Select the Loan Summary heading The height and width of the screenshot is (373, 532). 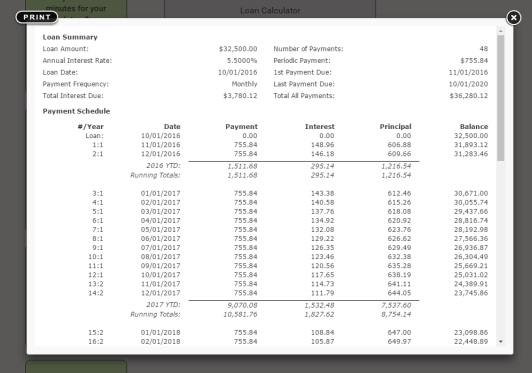point(70,37)
